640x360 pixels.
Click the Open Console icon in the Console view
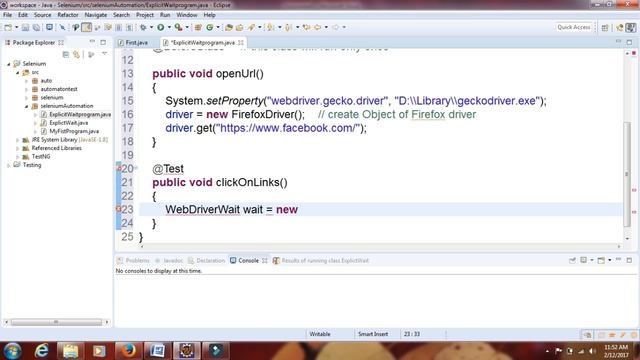click(x=601, y=260)
